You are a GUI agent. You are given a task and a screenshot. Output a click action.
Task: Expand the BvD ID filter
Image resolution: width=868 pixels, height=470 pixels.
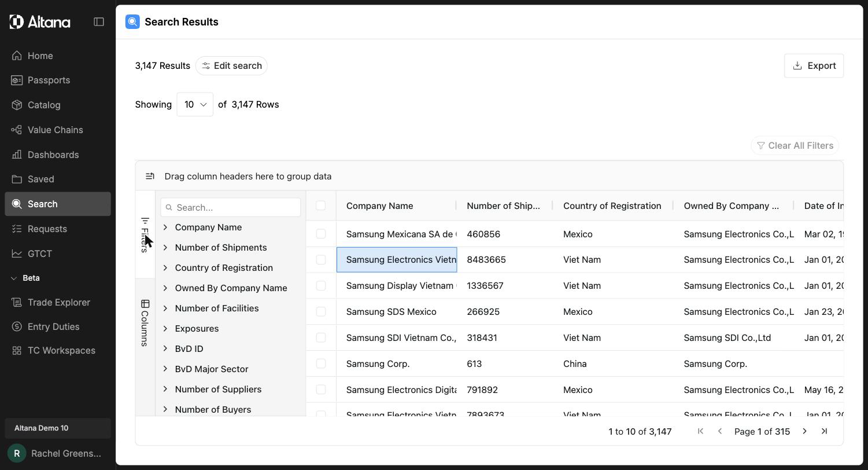pos(165,348)
